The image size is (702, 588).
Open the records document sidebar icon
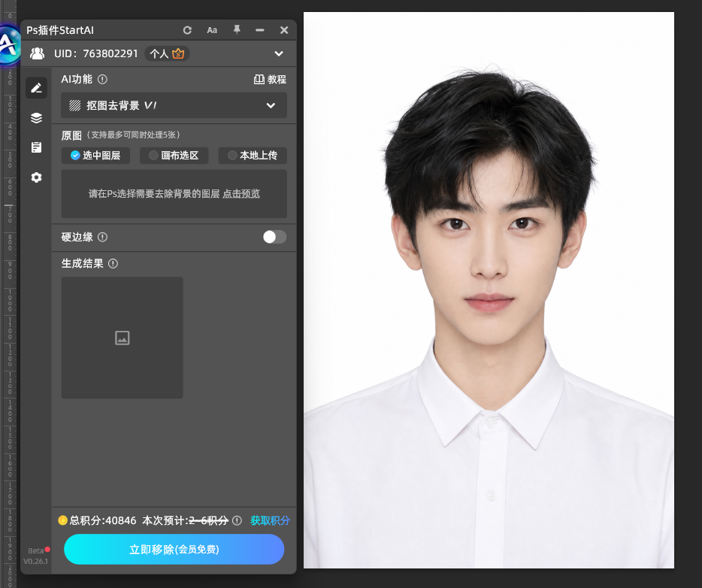[x=36, y=147]
